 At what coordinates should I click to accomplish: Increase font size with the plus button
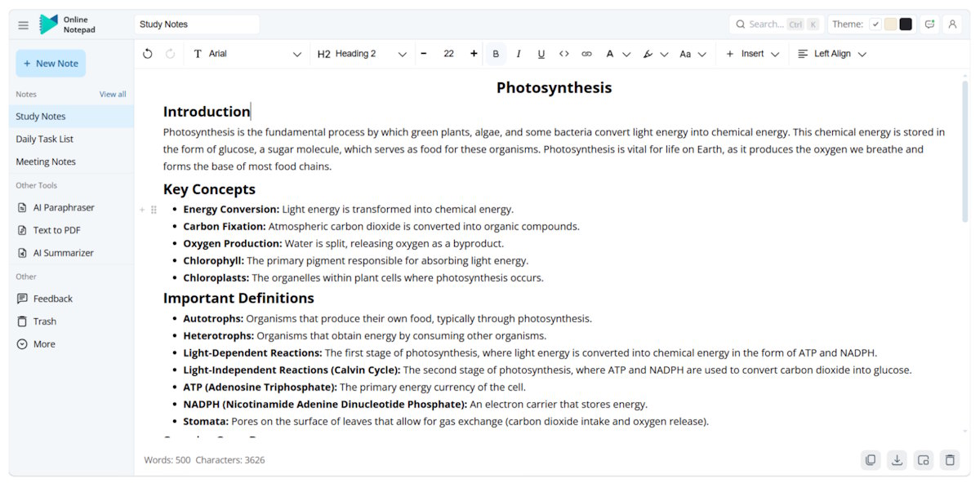click(474, 54)
